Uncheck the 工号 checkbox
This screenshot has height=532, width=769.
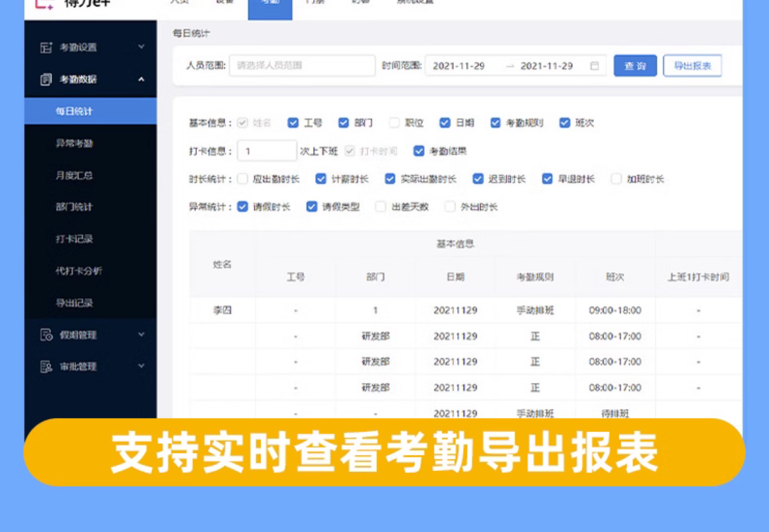293,123
